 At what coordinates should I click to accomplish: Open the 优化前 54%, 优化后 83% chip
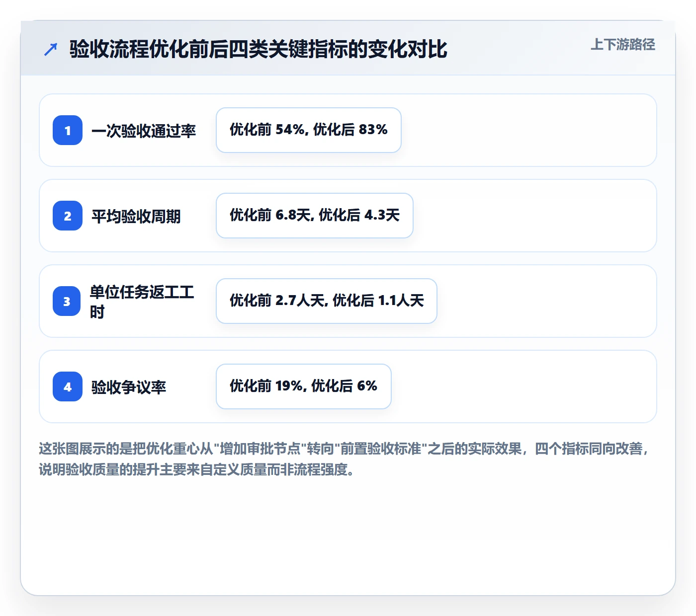click(309, 130)
